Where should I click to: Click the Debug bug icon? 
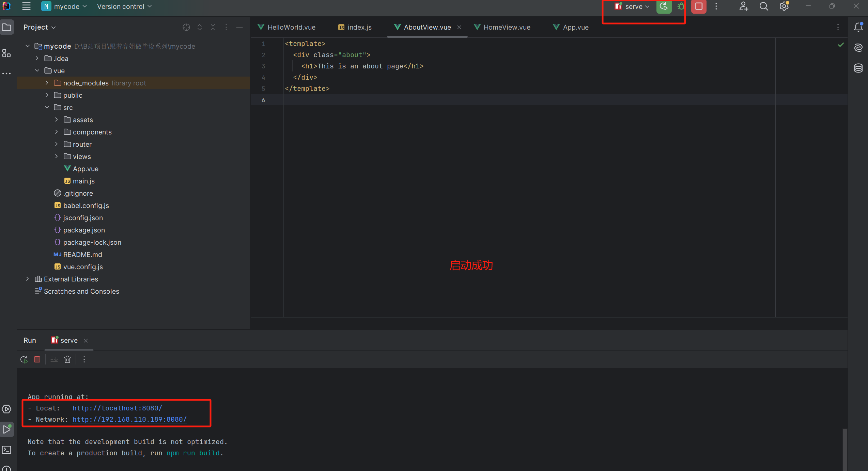tap(681, 6)
